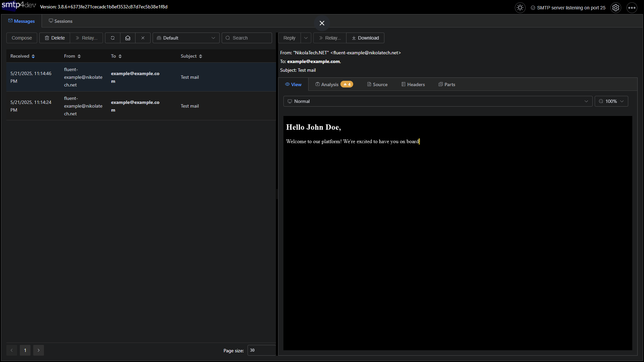Open smtp4dev settings via the gear icon

(x=615, y=7)
